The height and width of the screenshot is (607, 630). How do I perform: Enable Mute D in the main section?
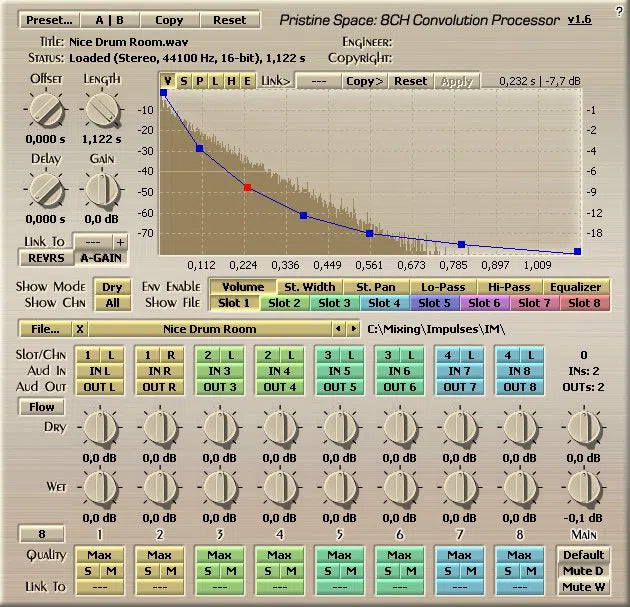pyautogui.click(x=583, y=571)
